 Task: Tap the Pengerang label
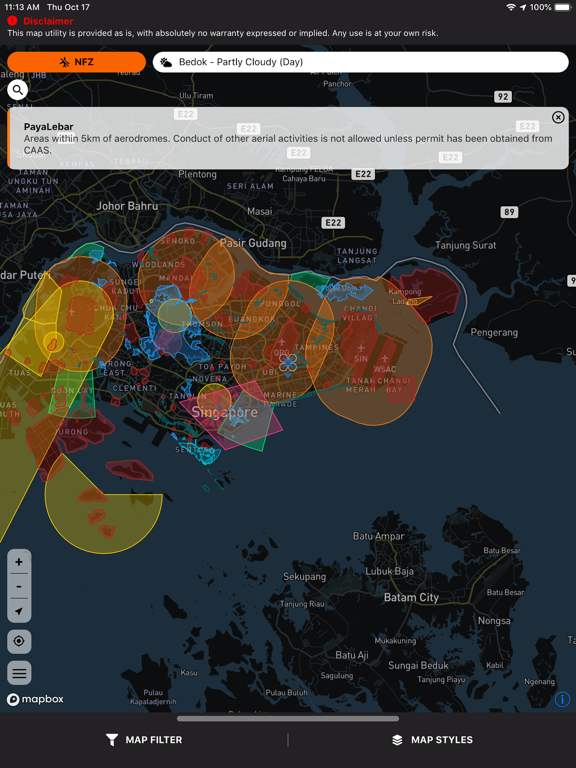[494, 333]
